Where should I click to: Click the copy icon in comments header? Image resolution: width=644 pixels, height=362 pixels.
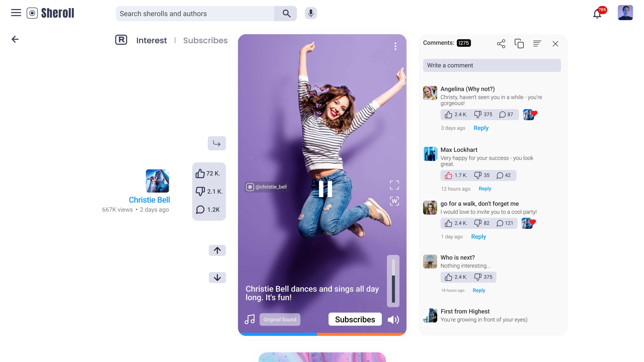pos(519,44)
